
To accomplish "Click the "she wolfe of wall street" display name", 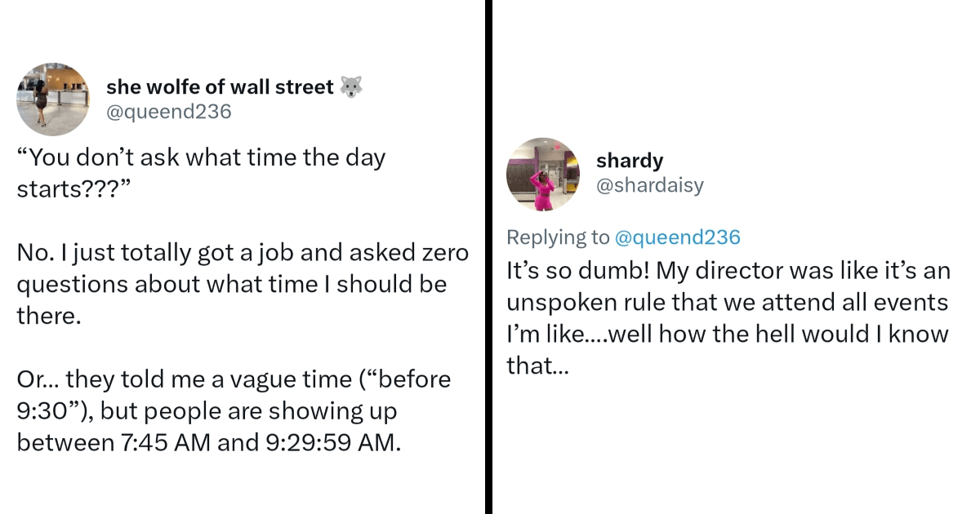I will click(220, 86).
